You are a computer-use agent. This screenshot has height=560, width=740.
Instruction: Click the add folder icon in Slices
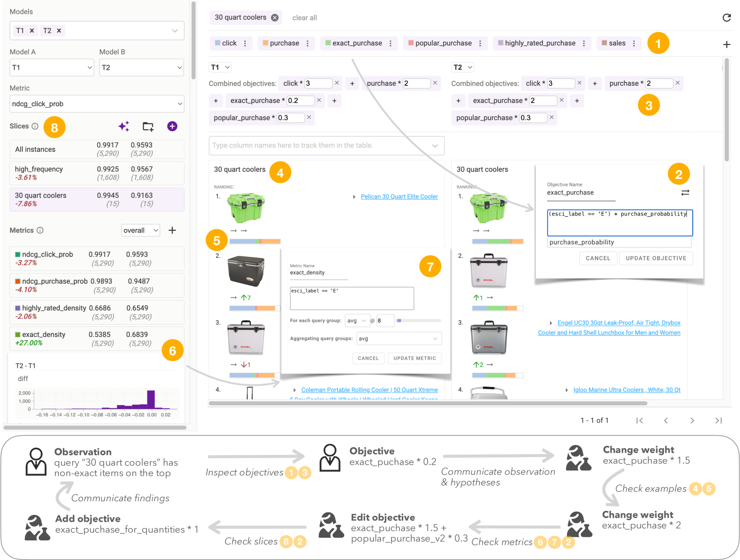coord(148,126)
